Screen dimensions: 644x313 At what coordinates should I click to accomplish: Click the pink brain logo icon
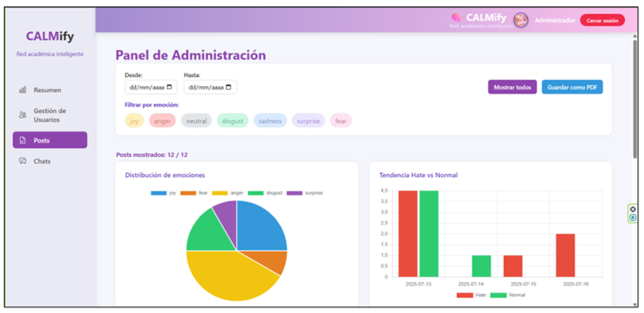click(x=457, y=17)
